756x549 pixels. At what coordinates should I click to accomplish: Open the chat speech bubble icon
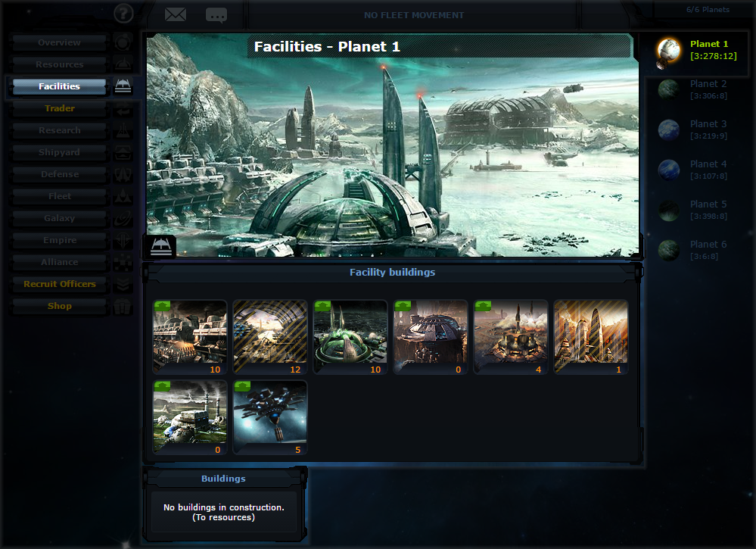216,15
